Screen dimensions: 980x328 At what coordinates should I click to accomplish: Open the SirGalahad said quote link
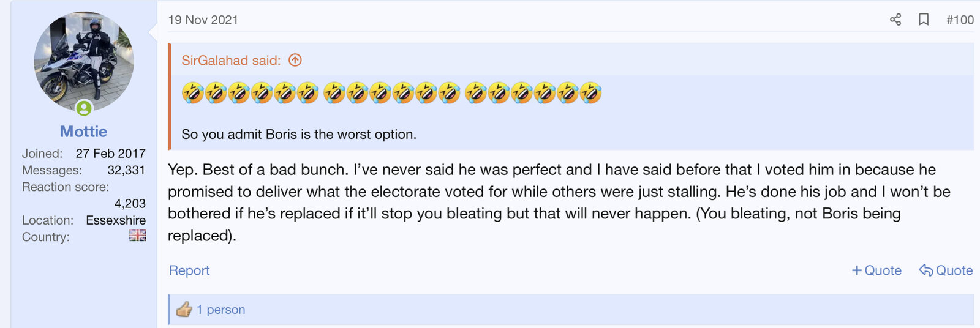tap(231, 60)
